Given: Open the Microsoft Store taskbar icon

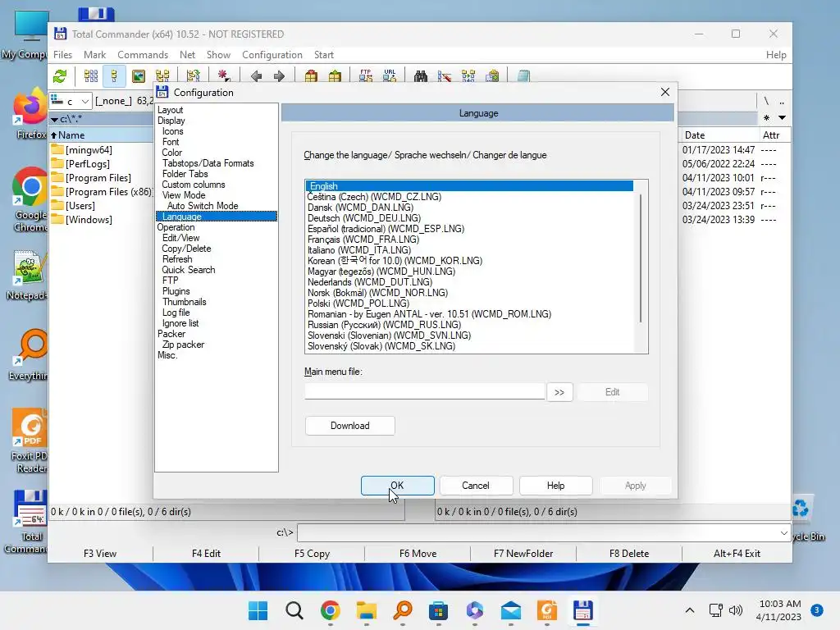Looking at the screenshot, I should [439, 610].
